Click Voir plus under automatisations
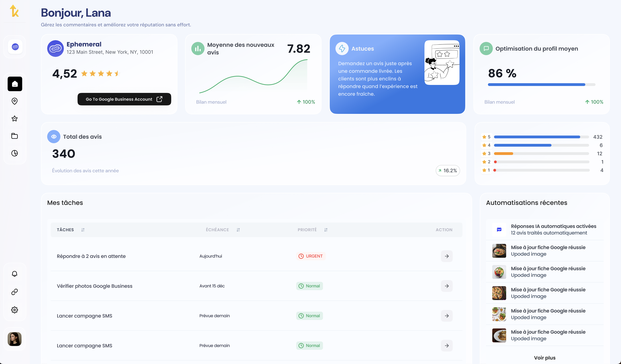 (545, 358)
